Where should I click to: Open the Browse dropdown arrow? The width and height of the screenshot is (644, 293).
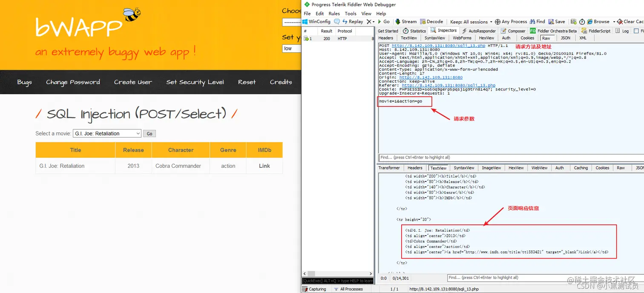tap(614, 21)
